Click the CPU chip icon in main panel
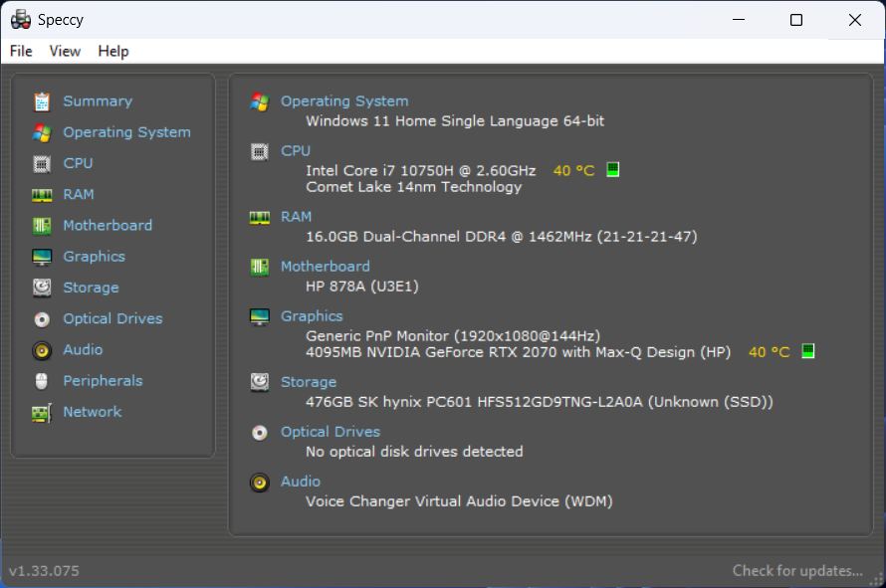Viewport: 886px width, 588px height. pos(260,152)
